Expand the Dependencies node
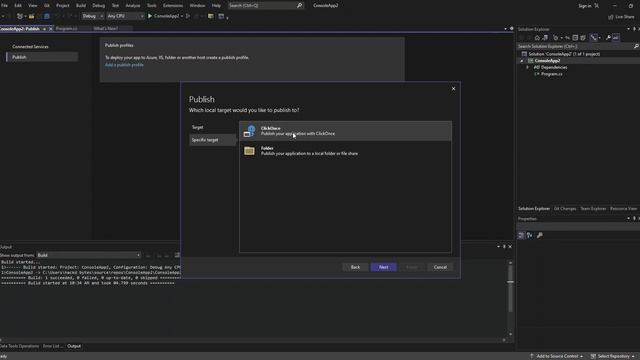The height and width of the screenshot is (360, 640). pos(528,67)
